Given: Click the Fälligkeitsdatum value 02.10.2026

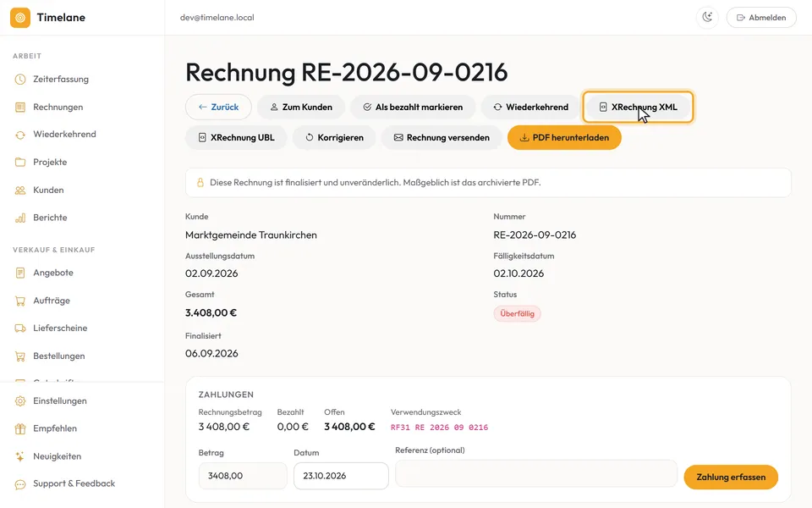Looking at the screenshot, I should coord(518,273).
